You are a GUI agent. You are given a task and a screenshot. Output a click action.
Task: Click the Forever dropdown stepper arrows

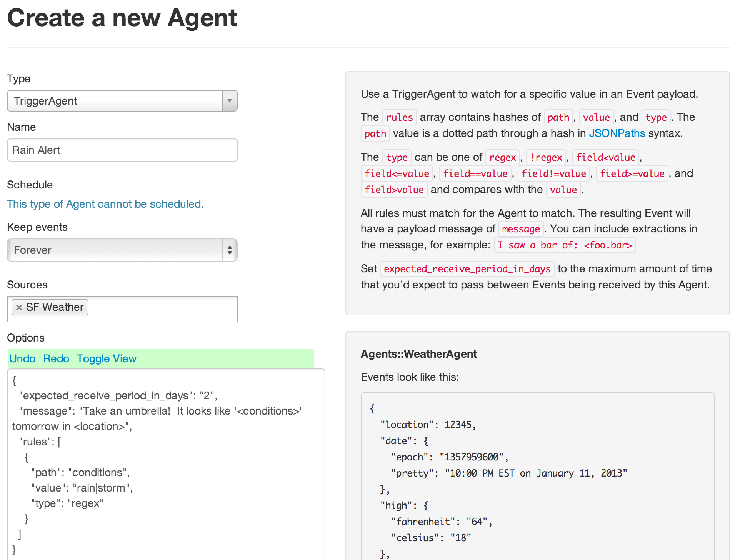point(230,250)
